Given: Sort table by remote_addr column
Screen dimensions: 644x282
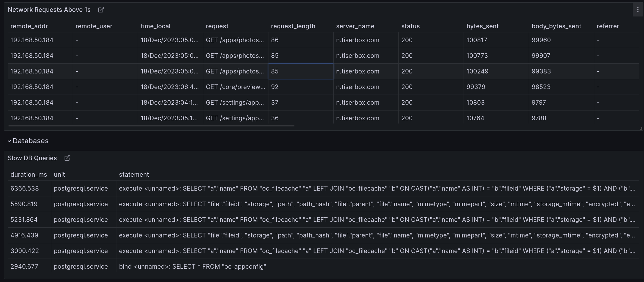Looking at the screenshot, I should click(29, 26).
